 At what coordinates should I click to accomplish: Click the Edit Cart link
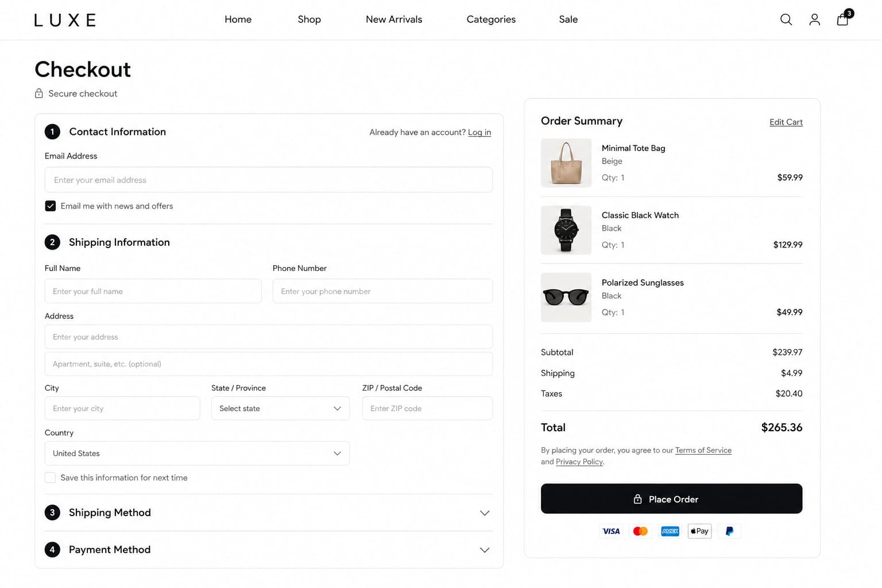786,122
